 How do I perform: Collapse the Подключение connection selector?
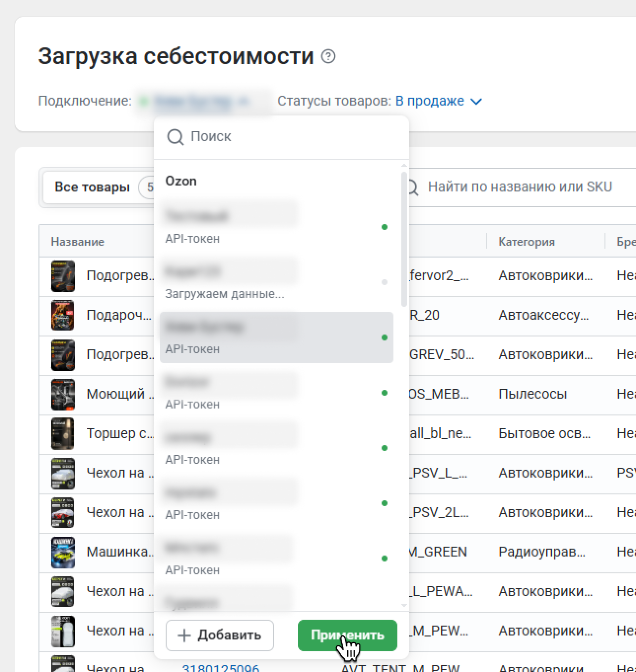tap(201, 102)
